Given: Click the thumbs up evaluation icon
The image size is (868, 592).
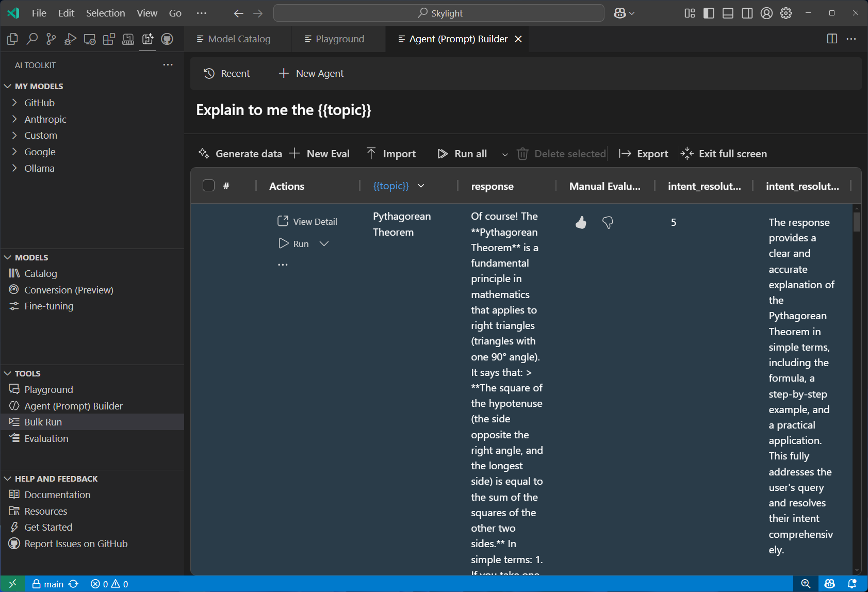Looking at the screenshot, I should [x=581, y=222].
